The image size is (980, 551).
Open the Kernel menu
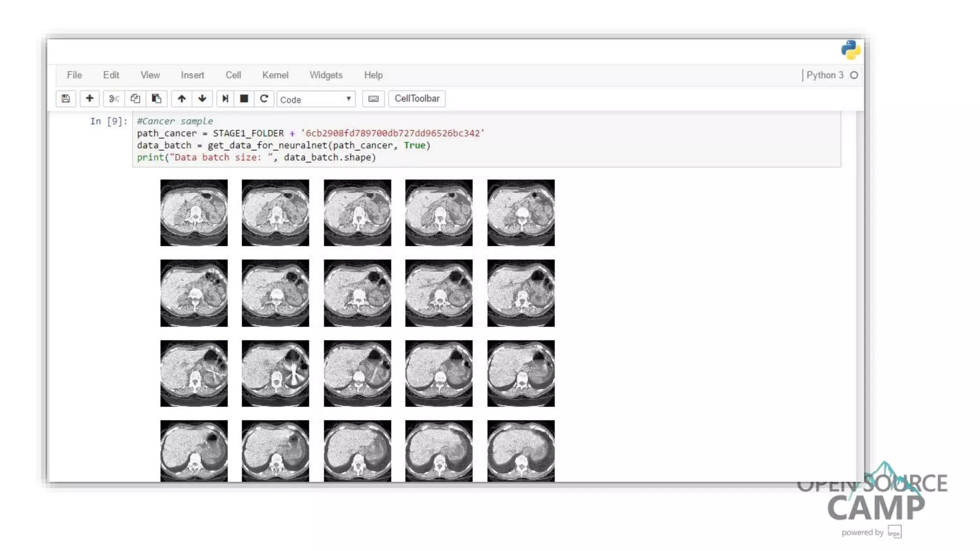[275, 75]
